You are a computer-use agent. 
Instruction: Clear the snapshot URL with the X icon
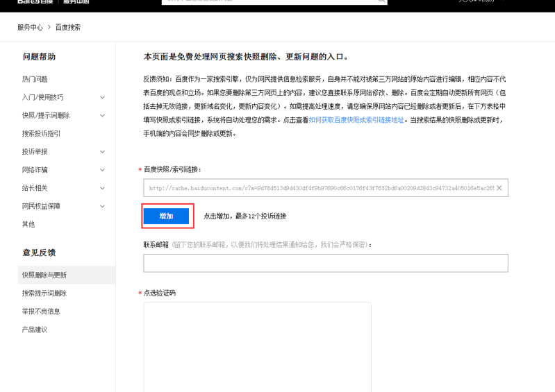pyautogui.click(x=499, y=188)
